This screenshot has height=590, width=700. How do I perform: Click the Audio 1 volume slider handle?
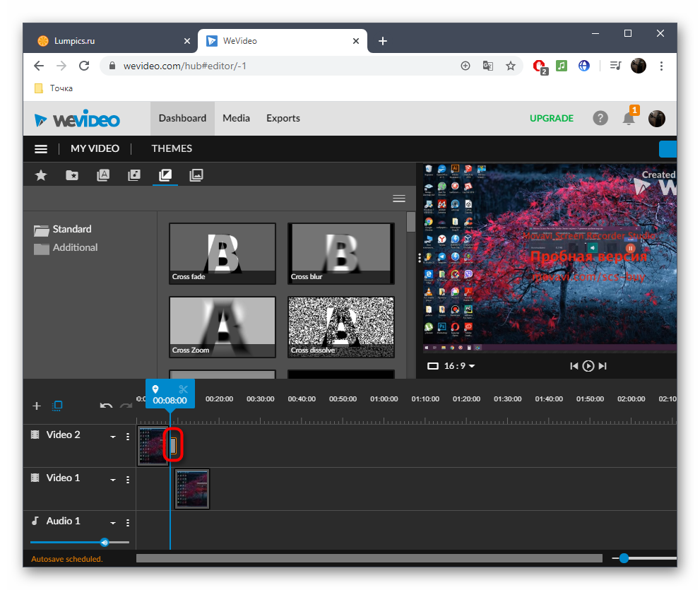105,543
